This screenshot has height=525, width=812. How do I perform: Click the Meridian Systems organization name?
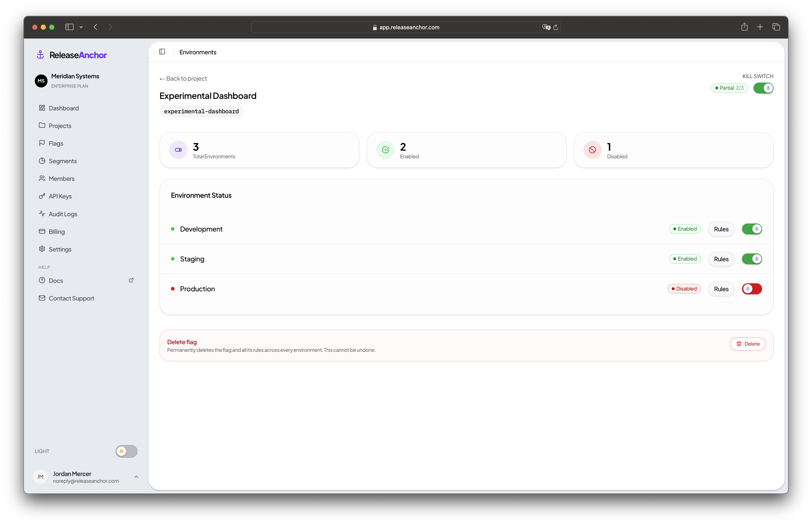pyautogui.click(x=75, y=76)
